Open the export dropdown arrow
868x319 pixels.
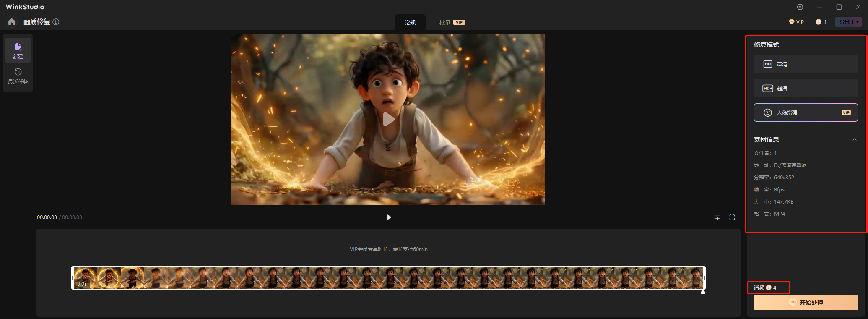pos(858,22)
